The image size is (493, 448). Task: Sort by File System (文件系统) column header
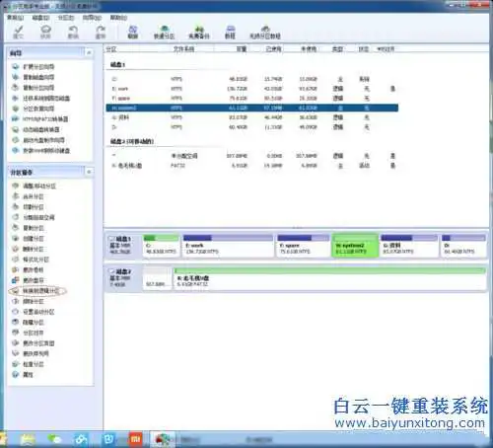click(183, 49)
